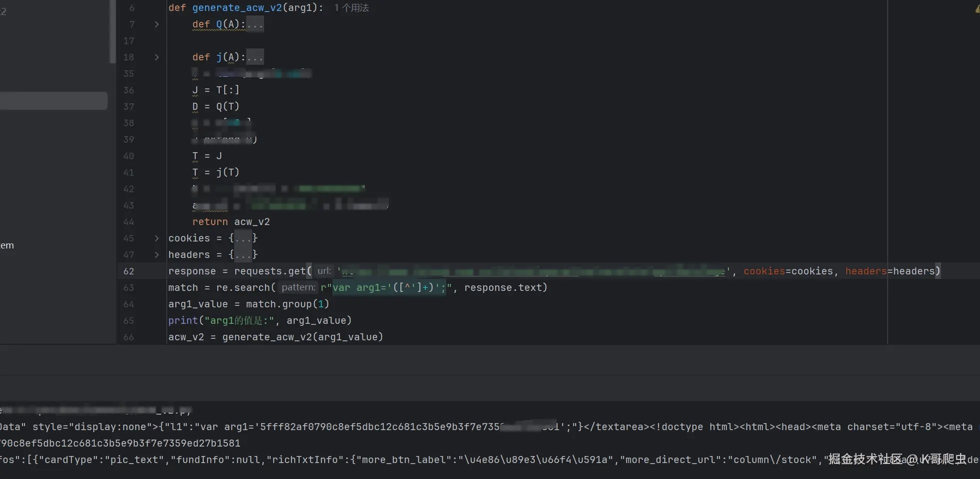Place cursor on "T = J" line
This screenshot has height=479, width=980.
207,156
